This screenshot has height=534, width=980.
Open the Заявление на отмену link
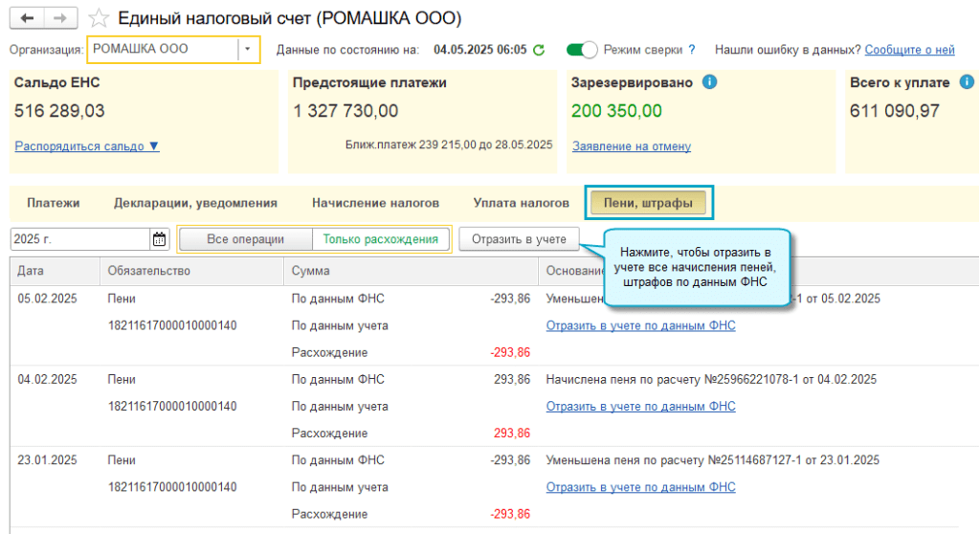(631, 146)
